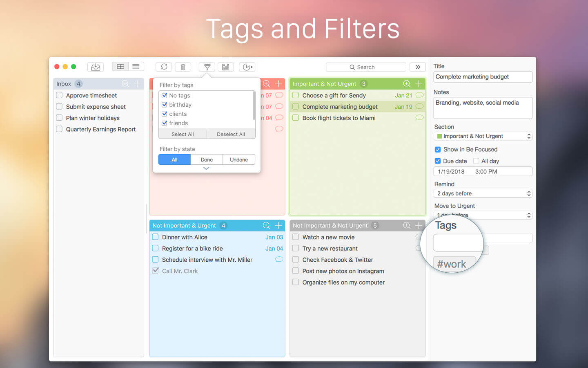Uncheck the birthday tag filter
This screenshot has width=588, height=368.
(165, 105)
